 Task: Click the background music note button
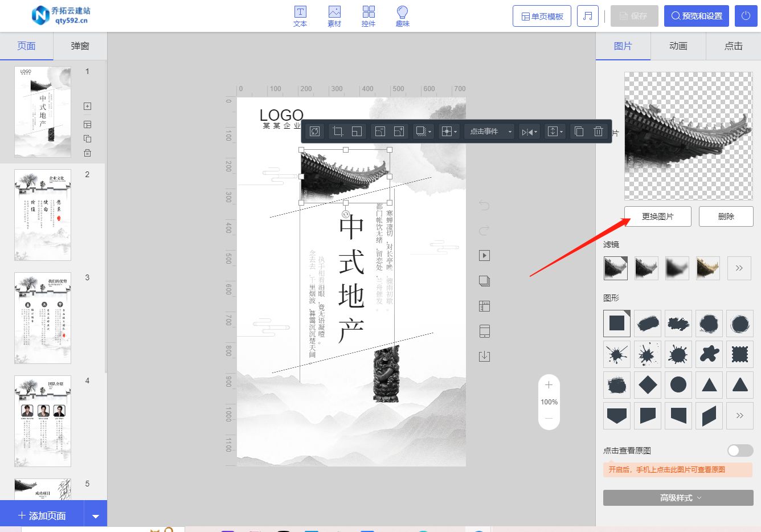[588, 16]
